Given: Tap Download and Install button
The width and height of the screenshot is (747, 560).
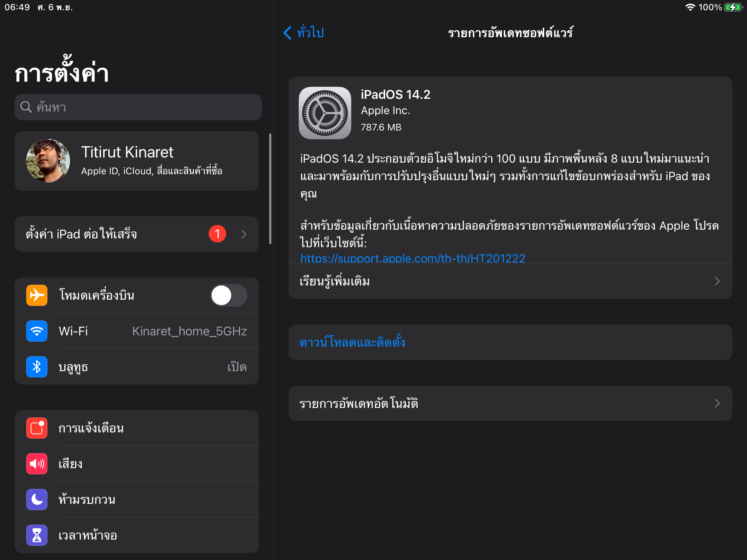Looking at the screenshot, I should (352, 342).
